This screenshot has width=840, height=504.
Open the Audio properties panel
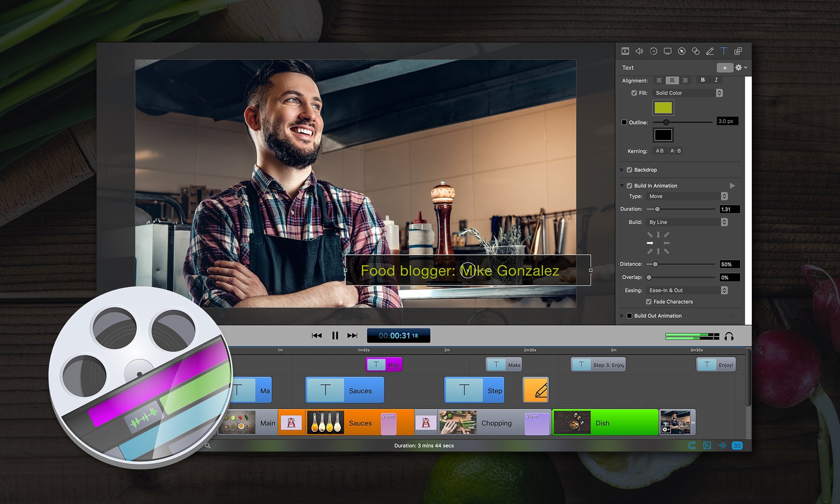pos(639,51)
